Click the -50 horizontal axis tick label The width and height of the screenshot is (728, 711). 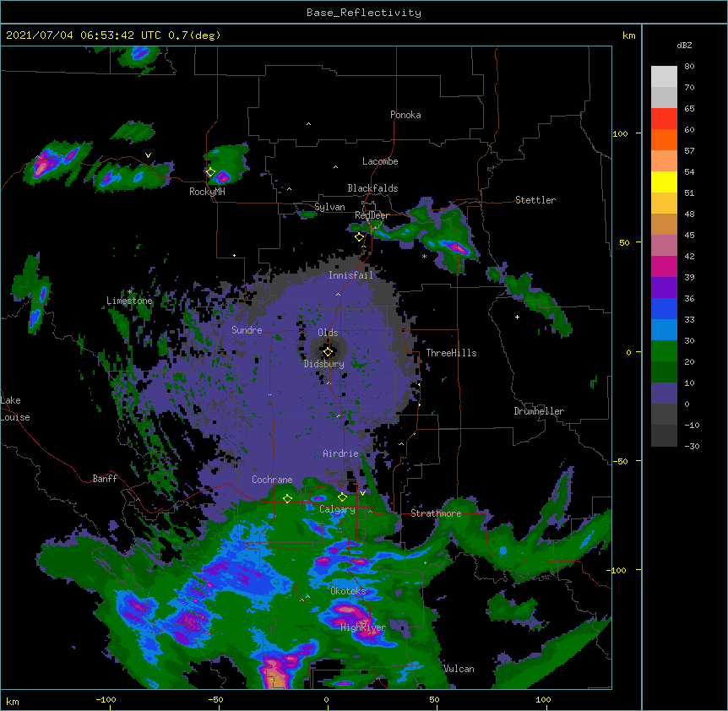[215, 699]
